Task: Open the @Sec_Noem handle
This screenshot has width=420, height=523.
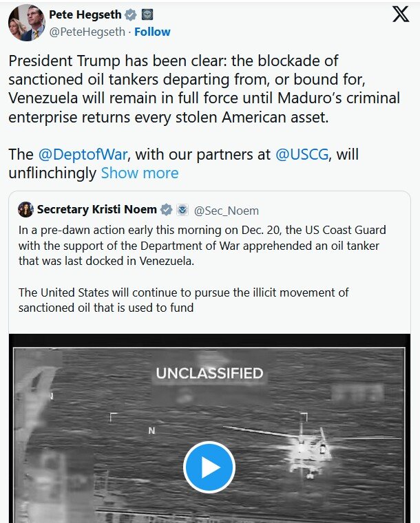Action: (227, 210)
